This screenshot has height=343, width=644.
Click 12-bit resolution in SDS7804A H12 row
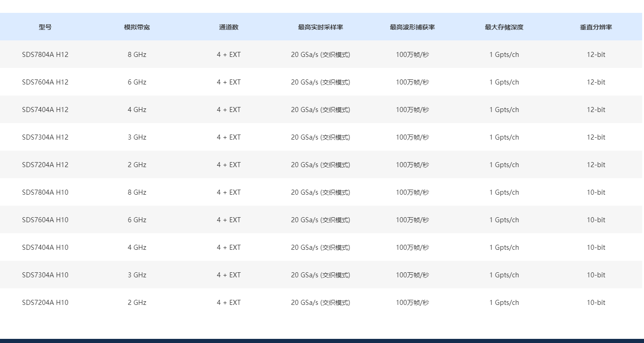[x=596, y=55]
